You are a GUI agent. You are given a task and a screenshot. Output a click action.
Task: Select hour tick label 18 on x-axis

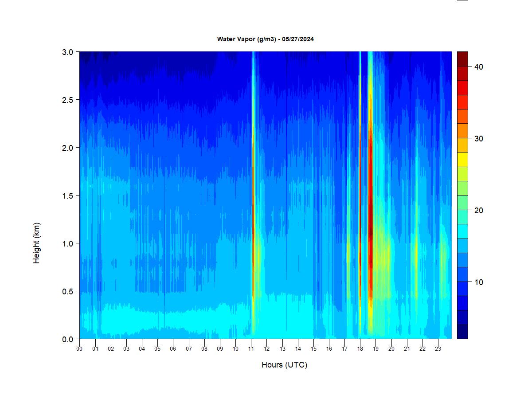tap(360, 349)
